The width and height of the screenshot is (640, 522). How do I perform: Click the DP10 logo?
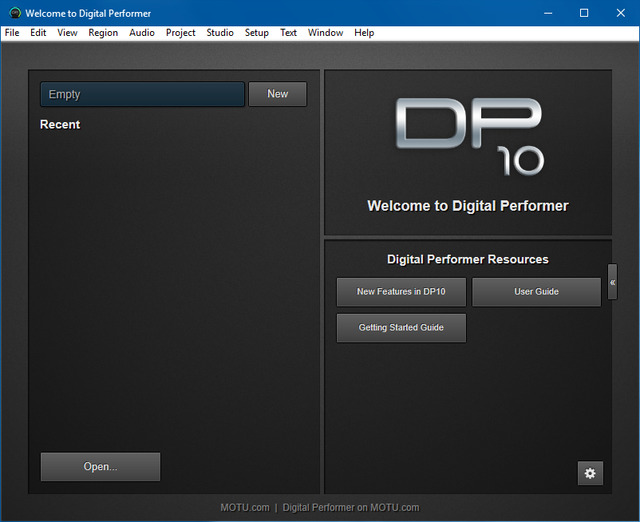468,136
